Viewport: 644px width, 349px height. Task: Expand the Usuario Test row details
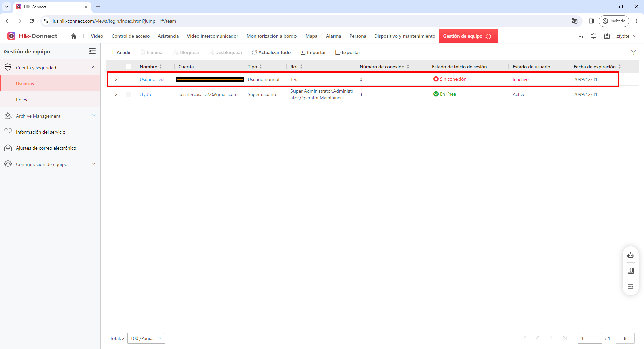(x=116, y=79)
